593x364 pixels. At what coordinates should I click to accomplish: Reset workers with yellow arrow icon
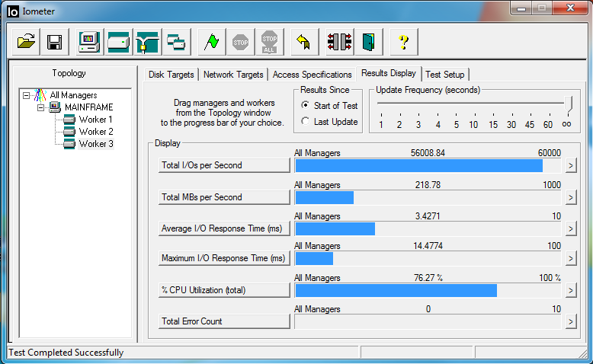[304, 42]
